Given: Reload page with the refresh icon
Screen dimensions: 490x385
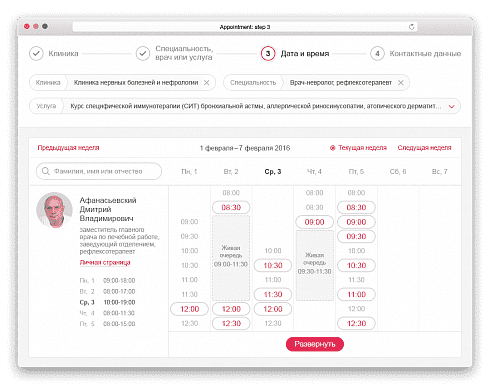Looking at the screenshot, I should (411, 27).
